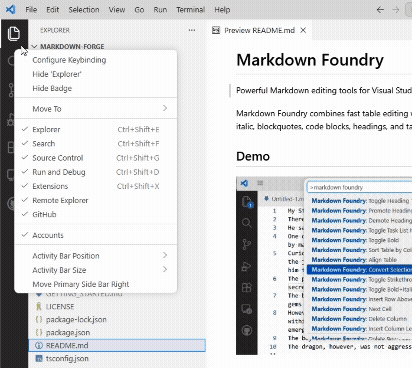Click VS Code logo in demo image
The width and height of the screenshot is (412, 368).
point(244,183)
